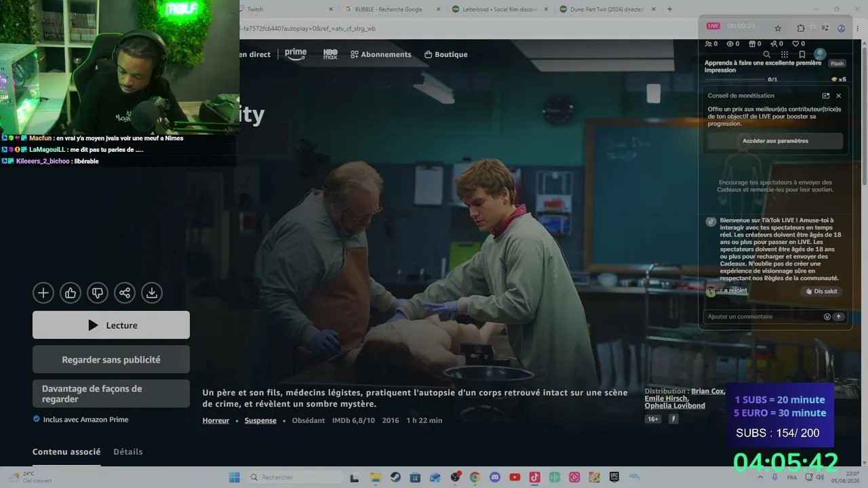Open Google Chrome from the taskbar
This screenshot has height=488, width=868.
click(475, 477)
